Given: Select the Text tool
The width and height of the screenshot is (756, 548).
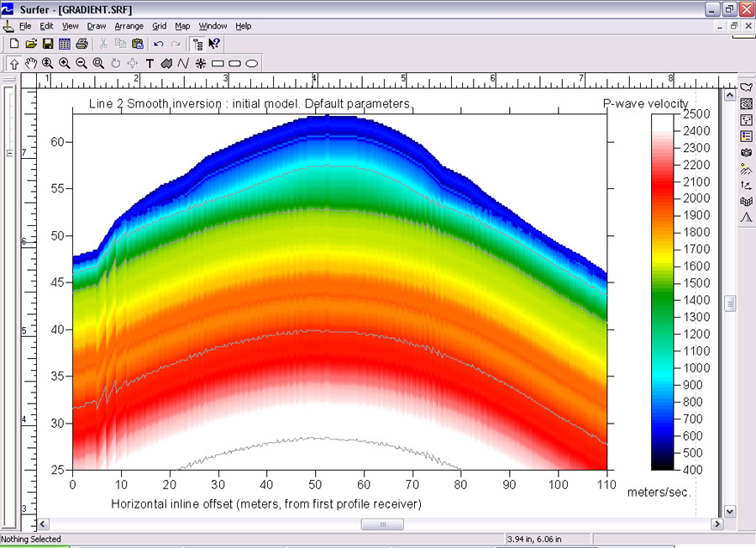Looking at the screenshot, I should tap(150, 63).
